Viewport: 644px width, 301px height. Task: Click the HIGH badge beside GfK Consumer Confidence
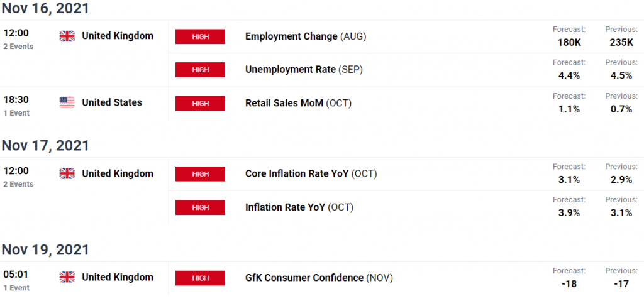(x=201, y=278)
